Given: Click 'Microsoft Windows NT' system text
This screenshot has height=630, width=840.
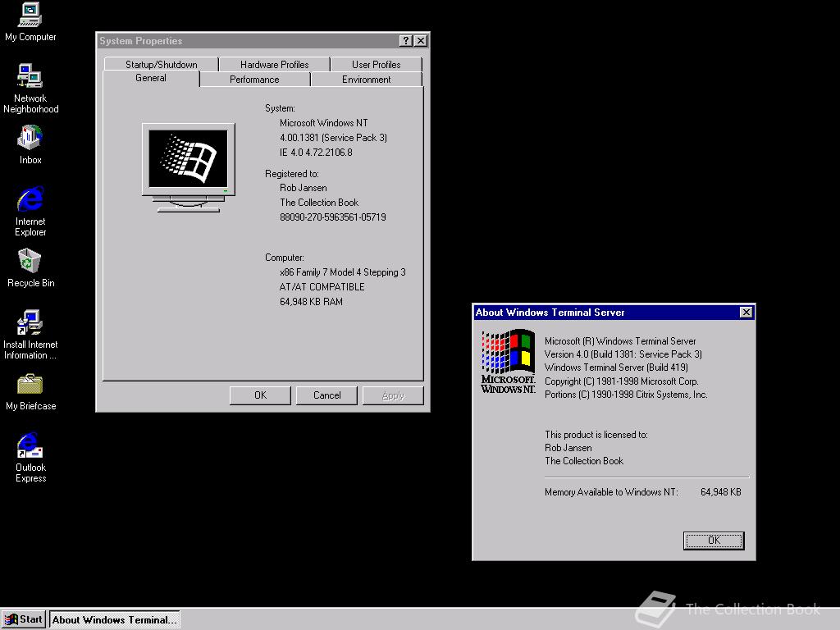Looking at the screenshot, I should pos(323,123).
